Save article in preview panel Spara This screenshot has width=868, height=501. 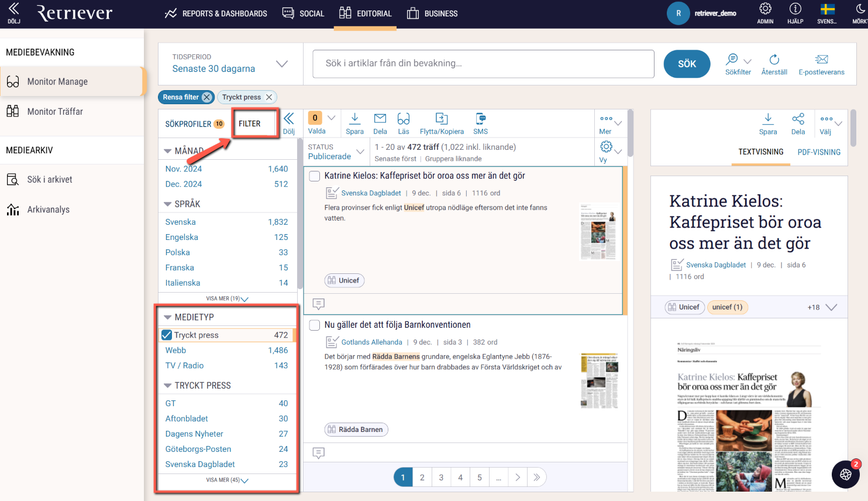tap(768, 123)
